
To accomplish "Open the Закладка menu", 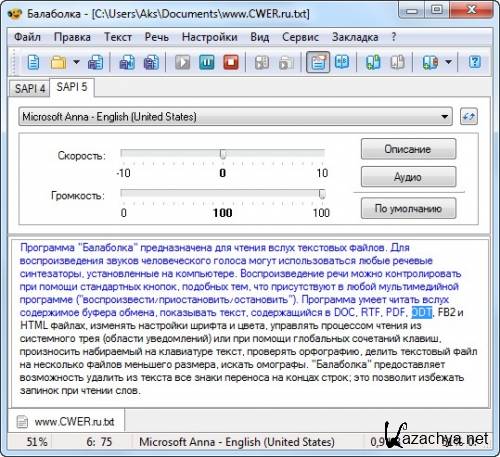I will pyautogui.click(x=355, y=37).
